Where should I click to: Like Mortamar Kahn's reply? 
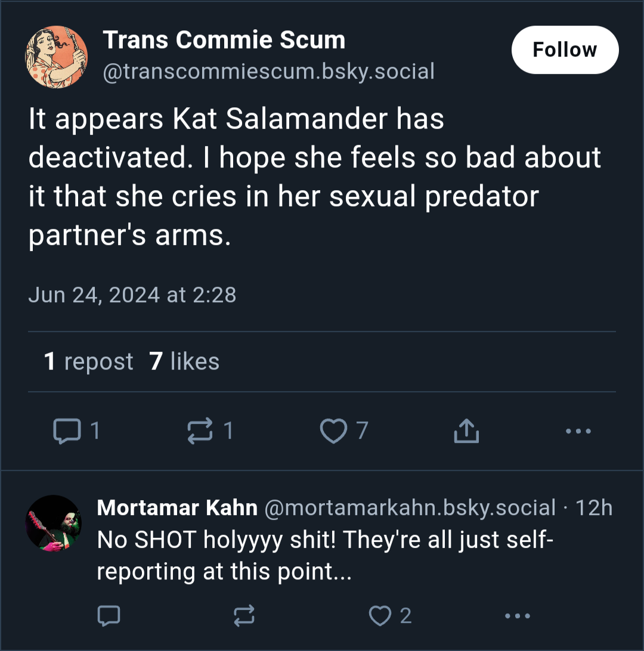[x=380, y=615]
